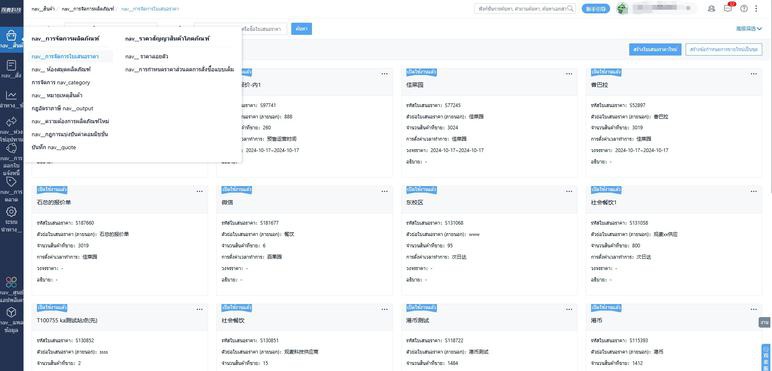Open the line chart reports sidebar icon

pyautogui.click(x=11, y=95)
